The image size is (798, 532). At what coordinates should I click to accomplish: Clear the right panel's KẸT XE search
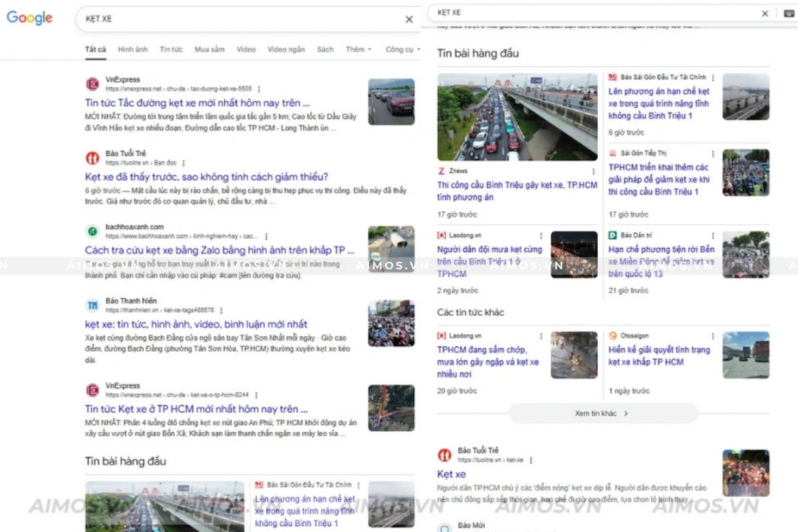tap(765, 13)
